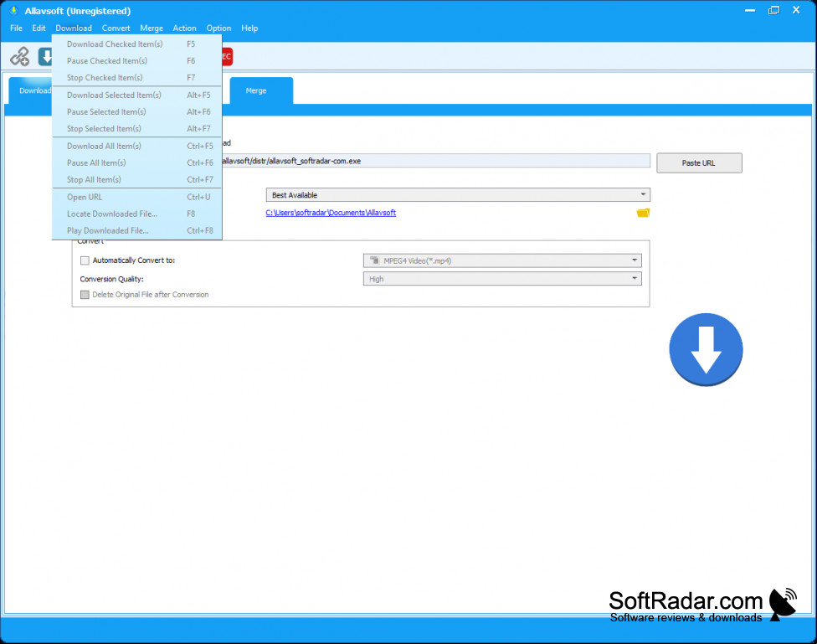Choose Stop All Item(s) menu entry
The height and width of the screenshot is (644, 817).
coord(137,180)
